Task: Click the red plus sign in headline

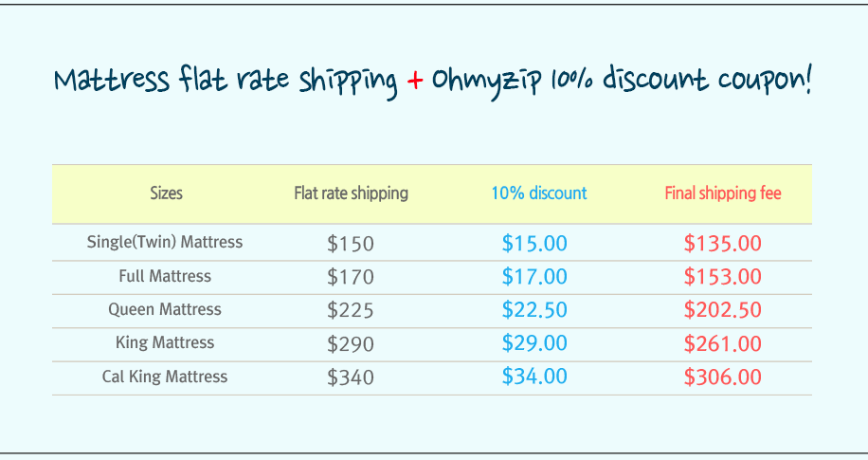Action: click(415, 81)
